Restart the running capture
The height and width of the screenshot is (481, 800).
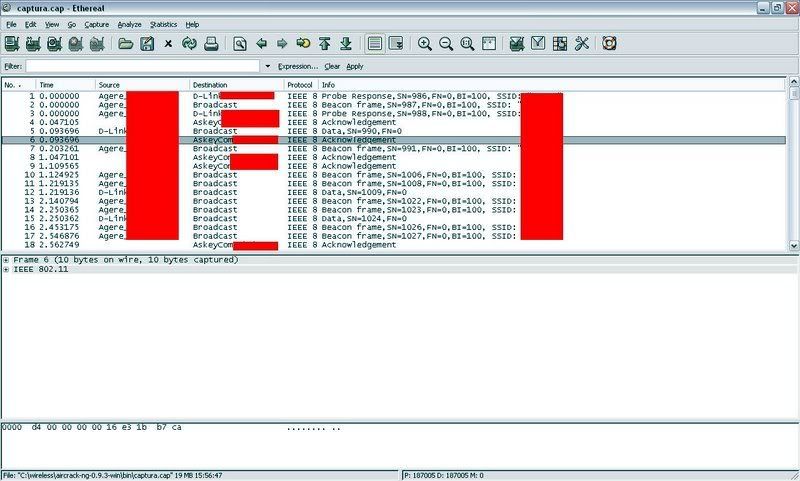[x=97, y=44]
